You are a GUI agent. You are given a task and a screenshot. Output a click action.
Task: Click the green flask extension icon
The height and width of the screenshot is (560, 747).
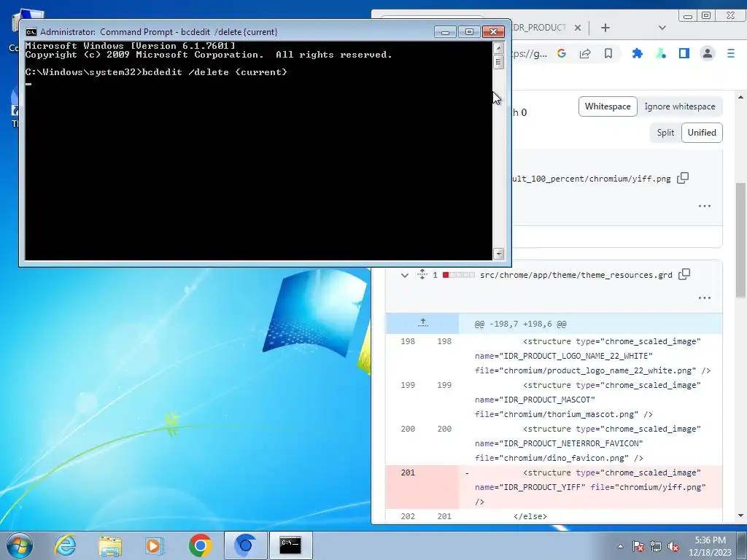tap(661, 53)
